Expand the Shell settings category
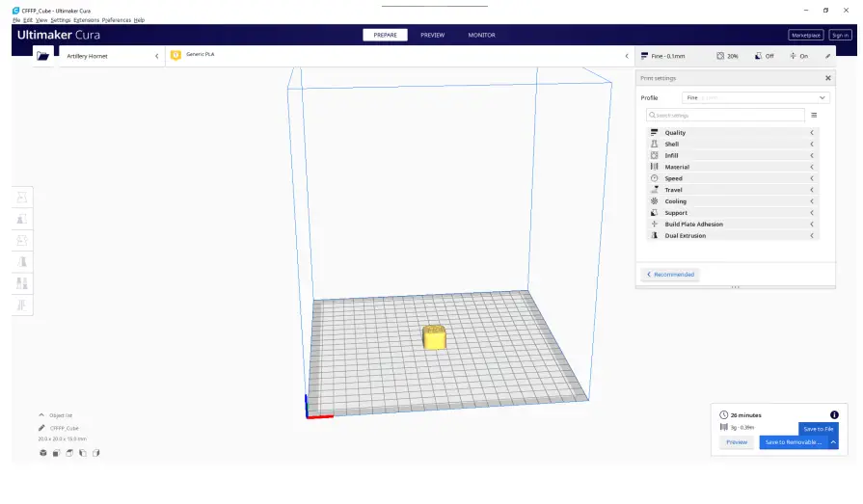 click(733, 145)
